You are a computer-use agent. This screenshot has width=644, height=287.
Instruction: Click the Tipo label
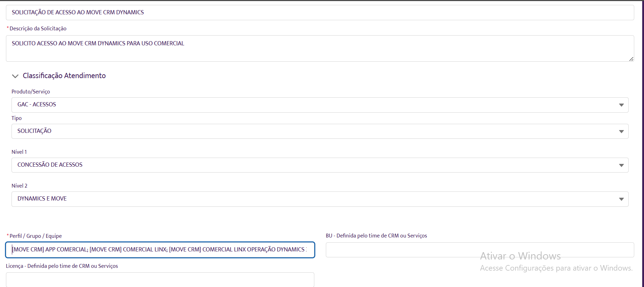coord(16,118)
